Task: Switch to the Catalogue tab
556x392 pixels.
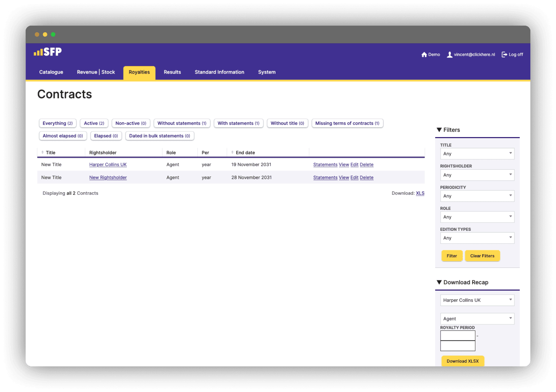Action: (51, 72)
